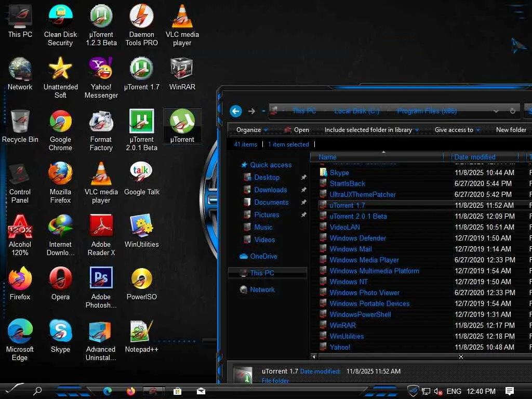Select Google Talk desktop icon
The height and width of the screenshot is (399, 532).
coord(141,179)
